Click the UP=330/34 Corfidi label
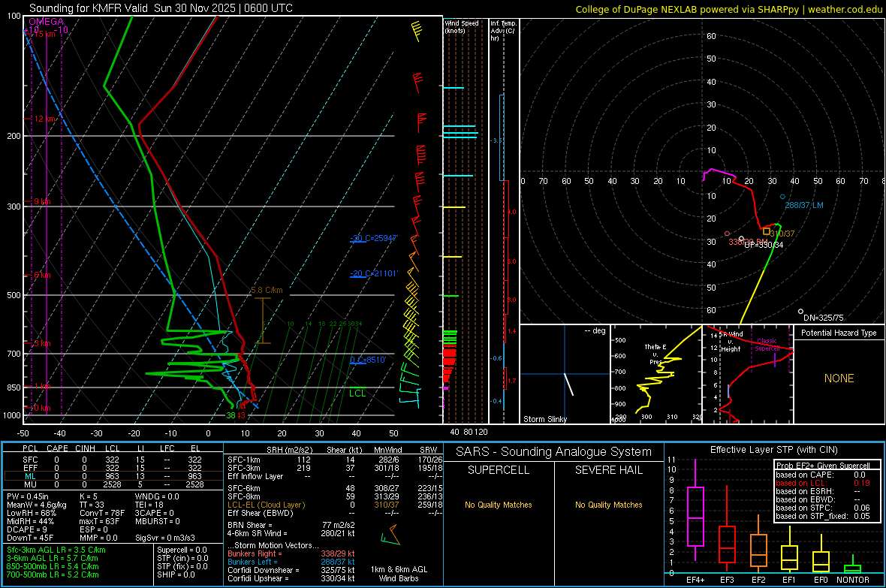Viewport: 886px width, 588px height. (764, 245)
